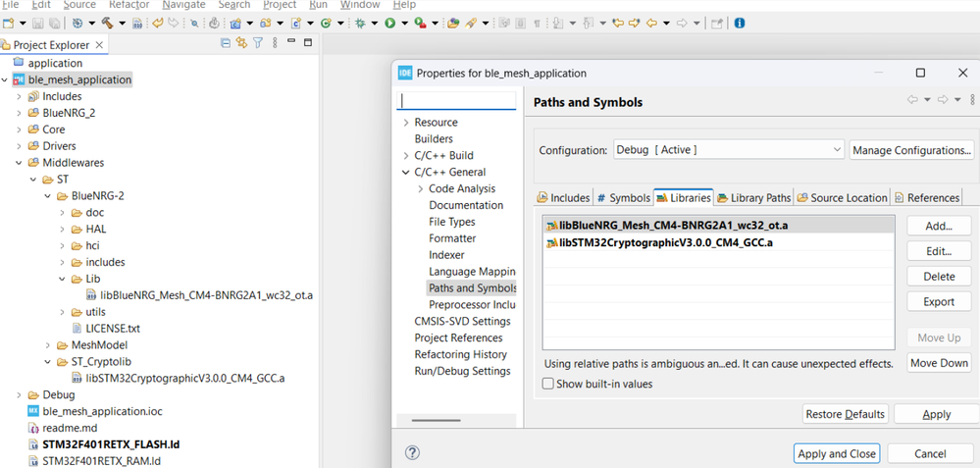This screenshot has width=980, height=468.
Task: Click the new C class green icon
Action: (x=326, y=24)
